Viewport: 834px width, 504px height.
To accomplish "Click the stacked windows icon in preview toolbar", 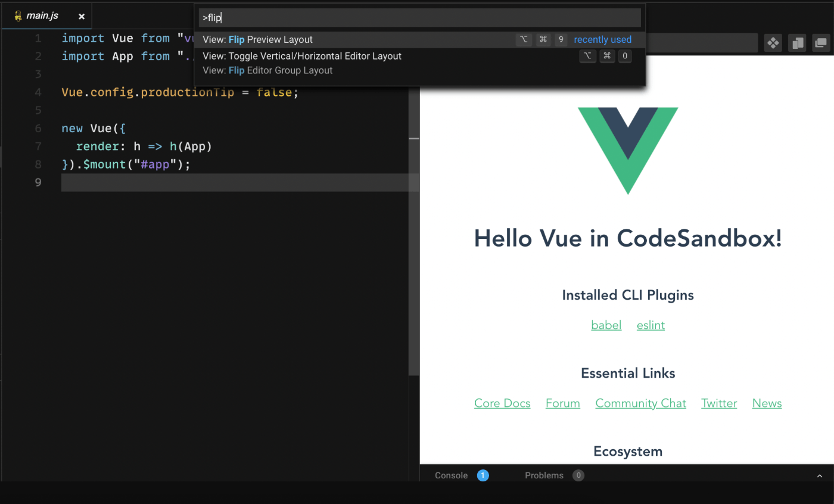I will click(821, 43).
